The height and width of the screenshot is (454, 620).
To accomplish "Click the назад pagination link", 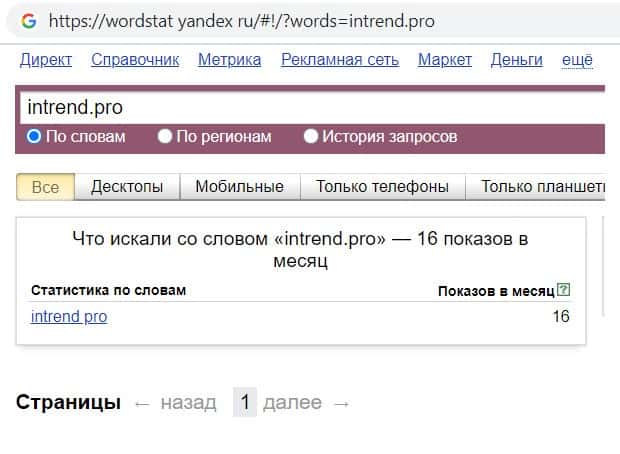I will pyautogui.click(x=189, y=403).
